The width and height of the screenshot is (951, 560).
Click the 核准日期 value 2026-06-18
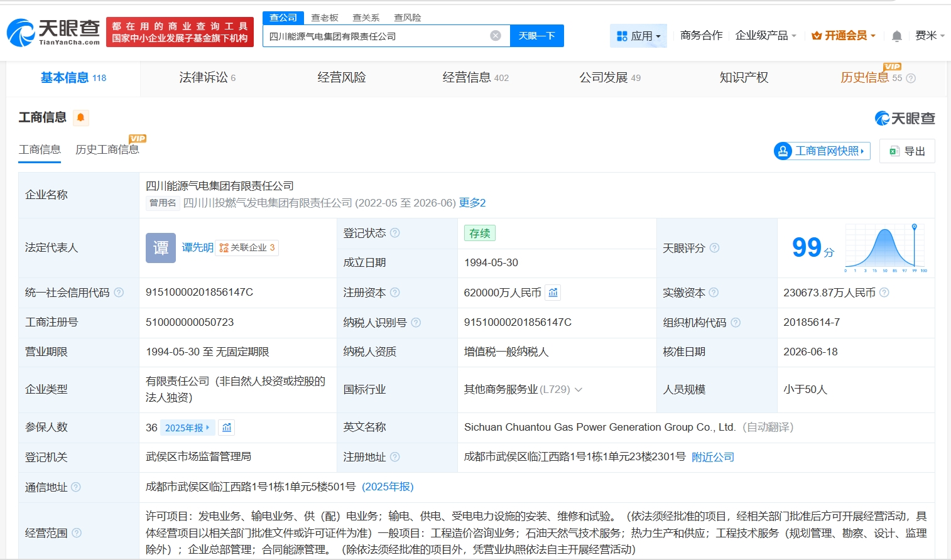click(810, 352)
